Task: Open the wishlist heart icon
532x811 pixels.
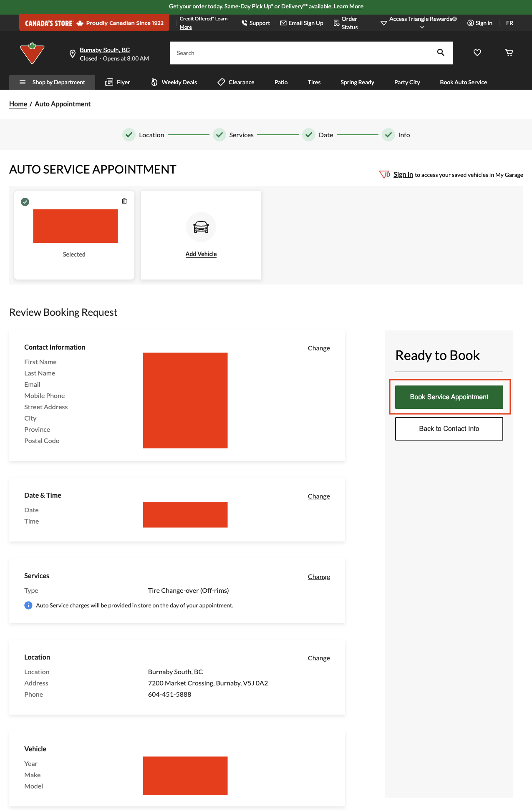Action: pos(477,53)
